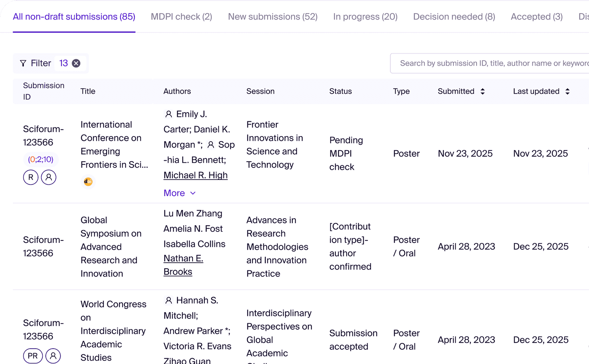Screen dimensions: 589x364
Task: Click the Frontier Innovations in Science session
Action: (275, 144)
